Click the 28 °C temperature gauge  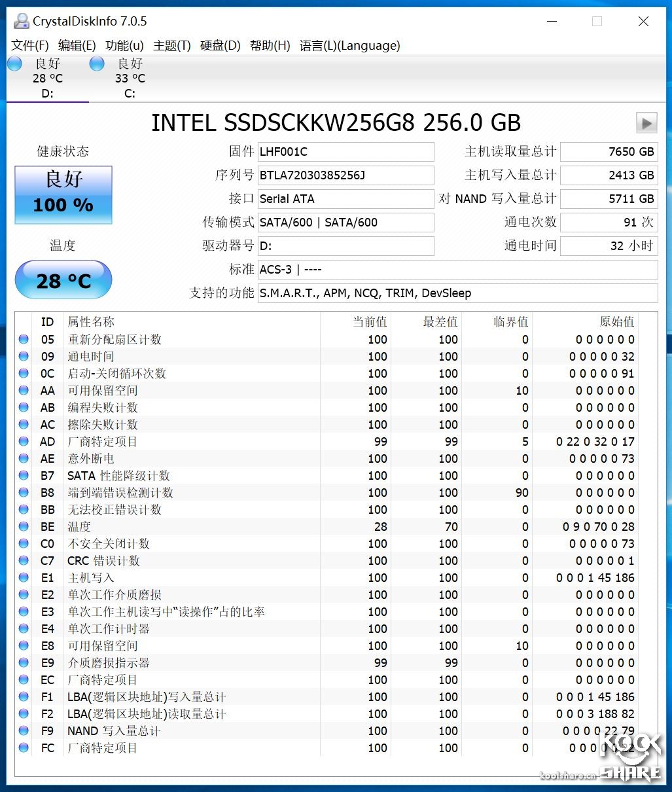pos(63,279)
